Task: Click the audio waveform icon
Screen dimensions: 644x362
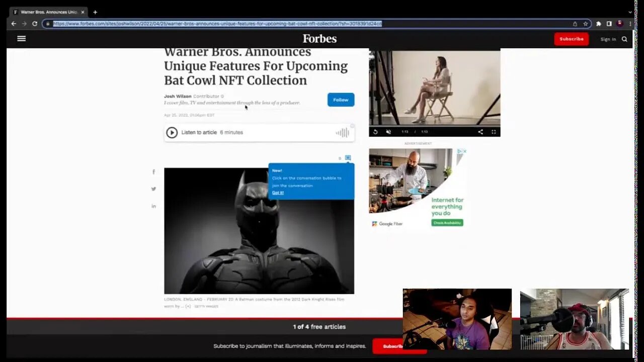Action: tap(342, 133)
